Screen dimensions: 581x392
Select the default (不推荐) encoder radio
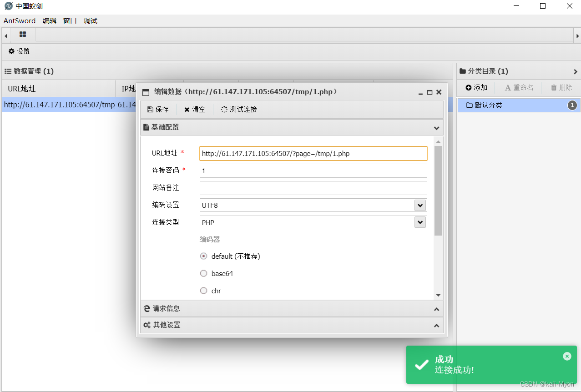point(204,256)
